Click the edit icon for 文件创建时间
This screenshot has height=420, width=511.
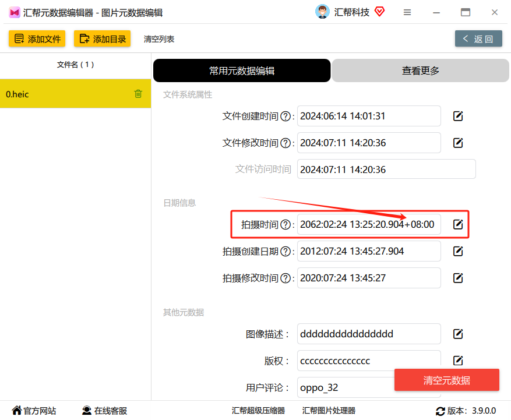point(458,116)
